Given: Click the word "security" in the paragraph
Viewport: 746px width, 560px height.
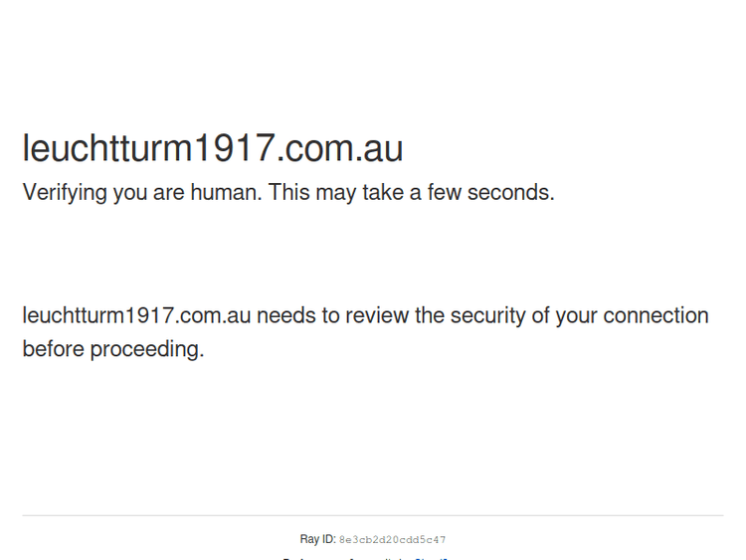Looking at the screenshot, I should 486,316.
